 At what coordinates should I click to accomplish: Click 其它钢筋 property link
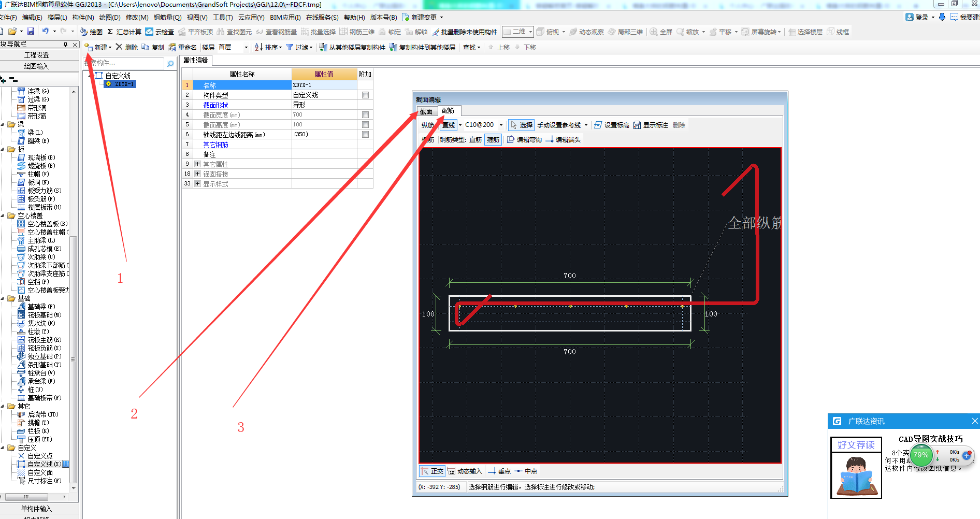point(215,145)
